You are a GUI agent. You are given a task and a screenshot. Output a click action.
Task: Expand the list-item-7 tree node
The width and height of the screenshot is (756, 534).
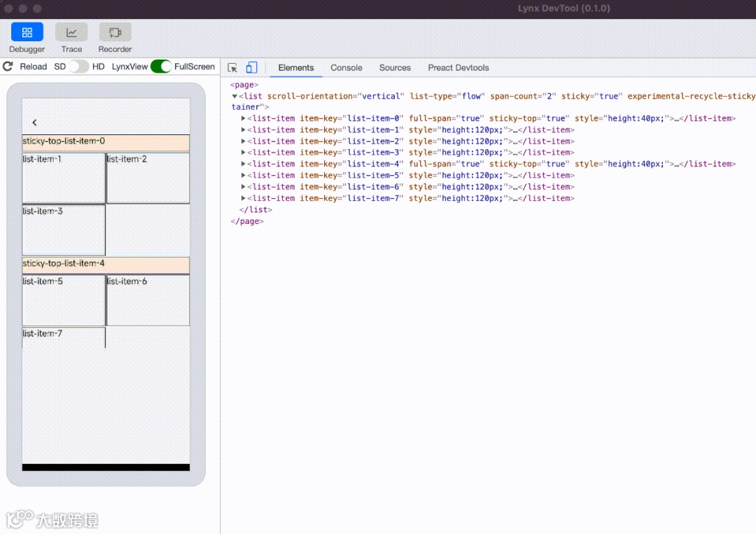(x=244, y=198)
